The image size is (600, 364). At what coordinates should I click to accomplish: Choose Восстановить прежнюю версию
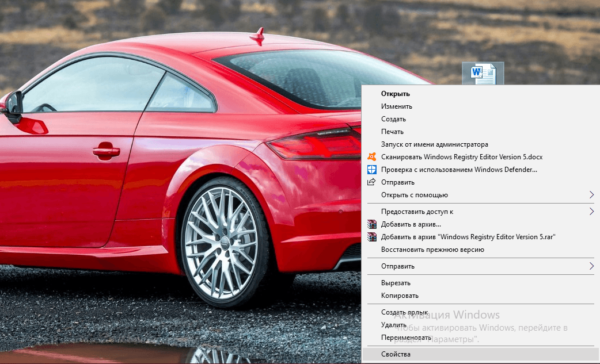pos(432,250)
